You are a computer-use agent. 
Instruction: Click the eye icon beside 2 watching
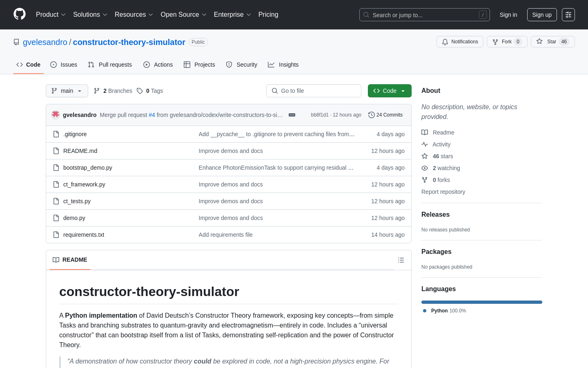[425, 168]
